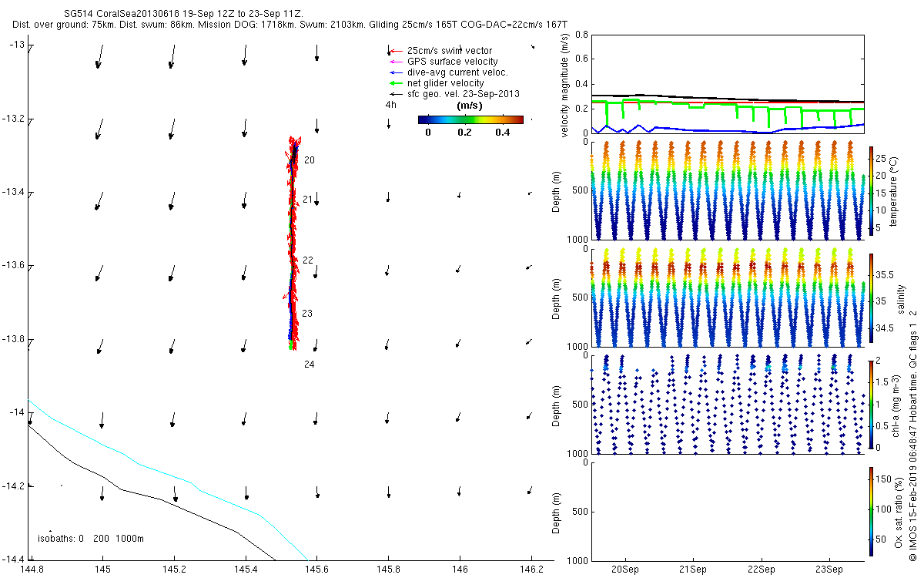Click day marker '22' on glider track
Viewport: 924px width, 578px height.
[308, 260]
